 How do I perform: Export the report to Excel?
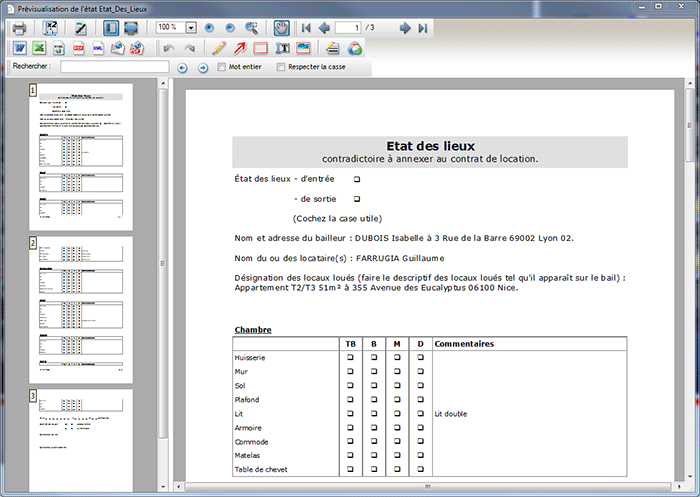39,48
